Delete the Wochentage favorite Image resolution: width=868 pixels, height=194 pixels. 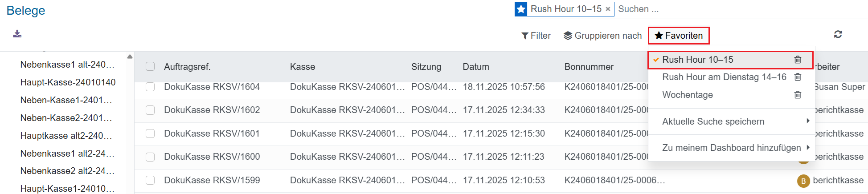(798, 95)
